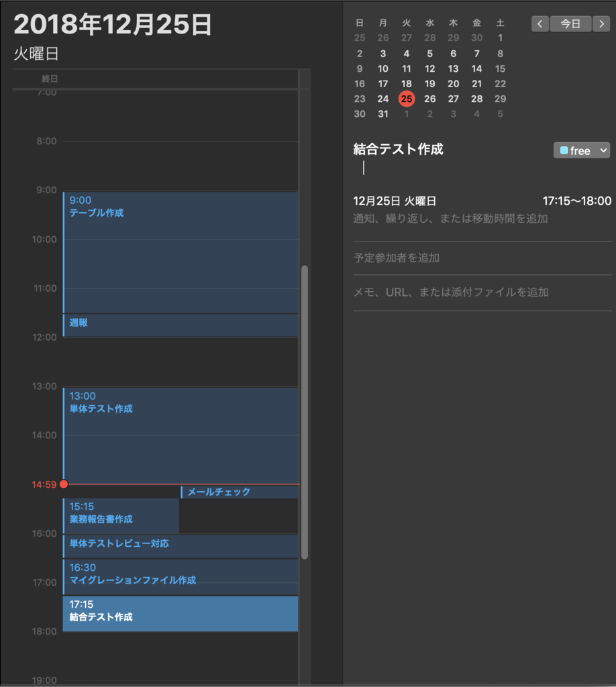
Task: Select day 25 highlighted in mini calendar
Action: tap(407, 99)
